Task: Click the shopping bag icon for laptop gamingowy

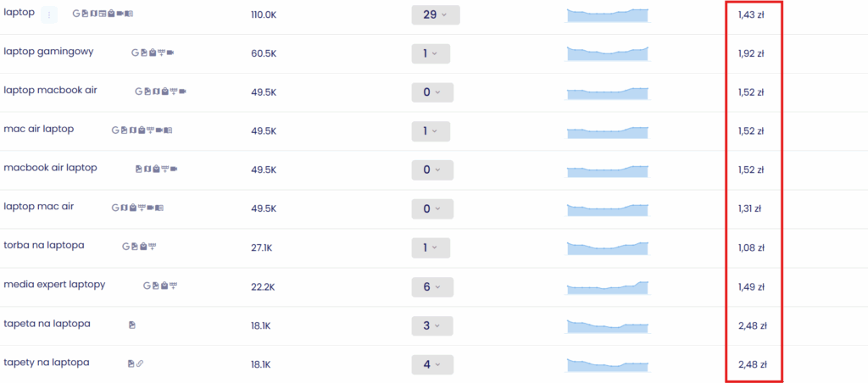Action: pyautogui.click(x=153, y=53)
